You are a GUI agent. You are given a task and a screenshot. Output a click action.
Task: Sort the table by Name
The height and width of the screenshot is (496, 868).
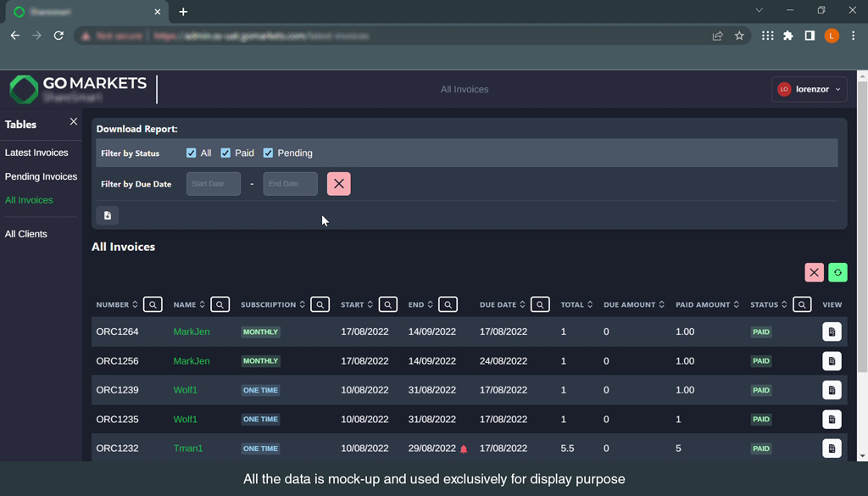tap(202, 304)
